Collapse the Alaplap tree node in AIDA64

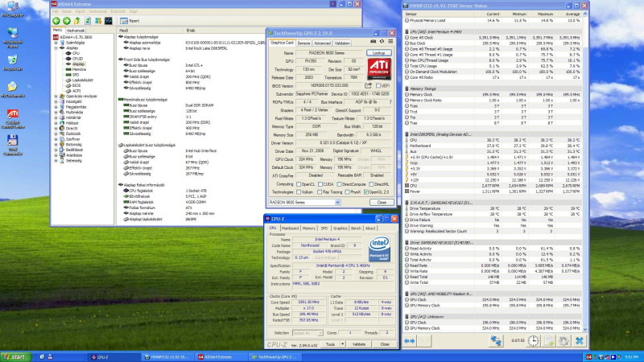(56, 48)
